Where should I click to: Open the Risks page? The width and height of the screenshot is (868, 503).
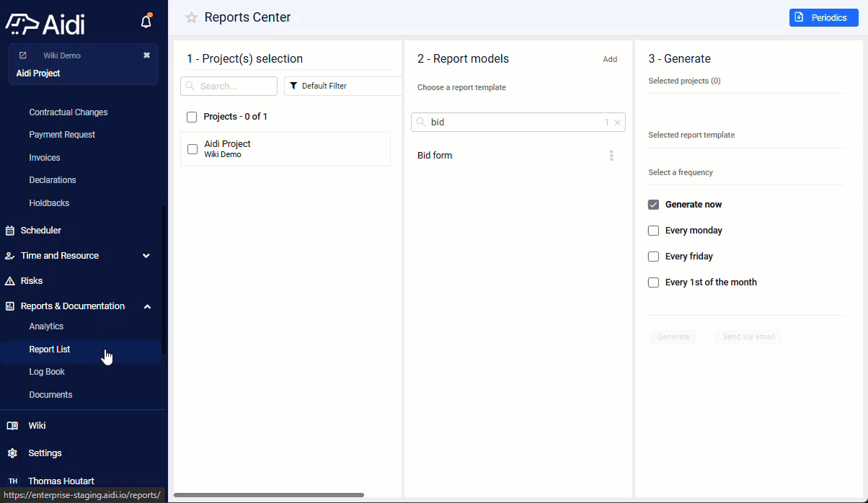click(32, 281)
